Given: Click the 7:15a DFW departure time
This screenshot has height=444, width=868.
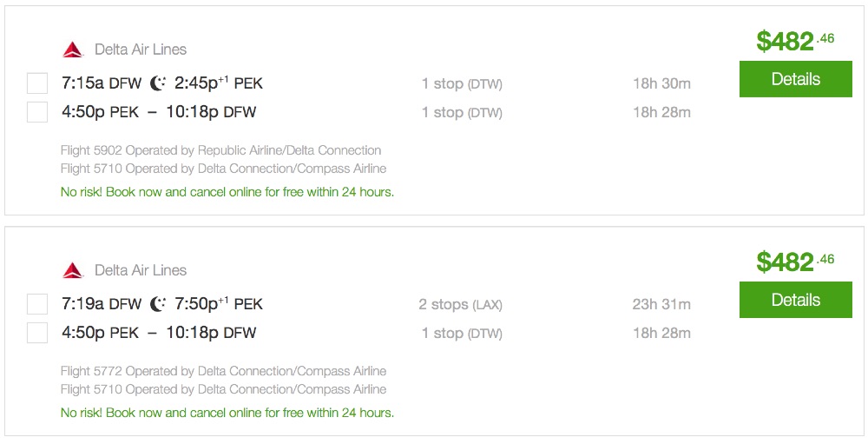Looking at the screenshot, I should point(101,83).
